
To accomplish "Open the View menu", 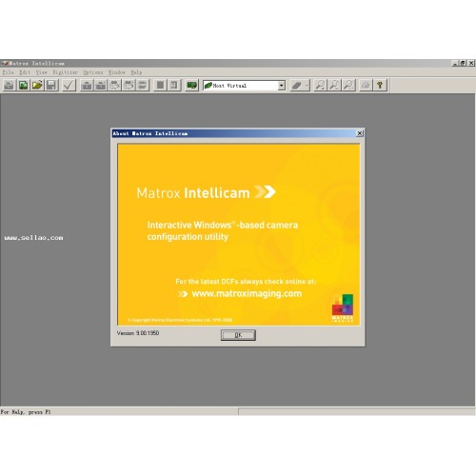I will (41, 72).
